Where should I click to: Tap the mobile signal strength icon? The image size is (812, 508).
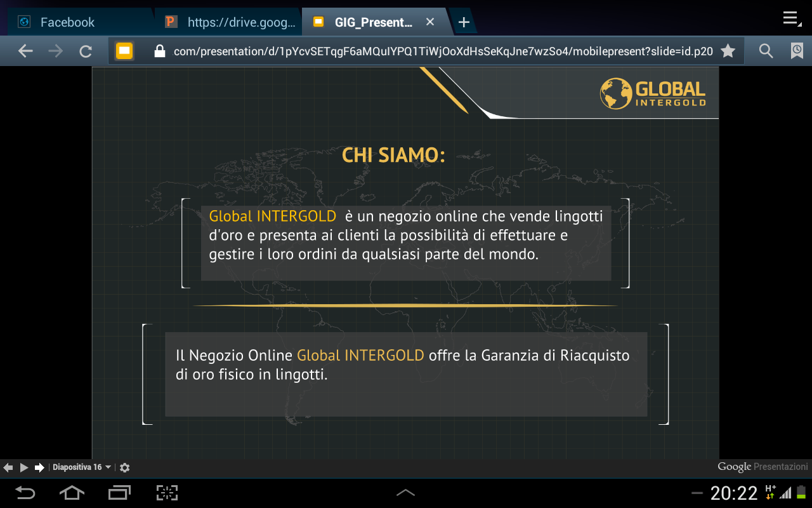pyautogui.click(x=785, y=493)
